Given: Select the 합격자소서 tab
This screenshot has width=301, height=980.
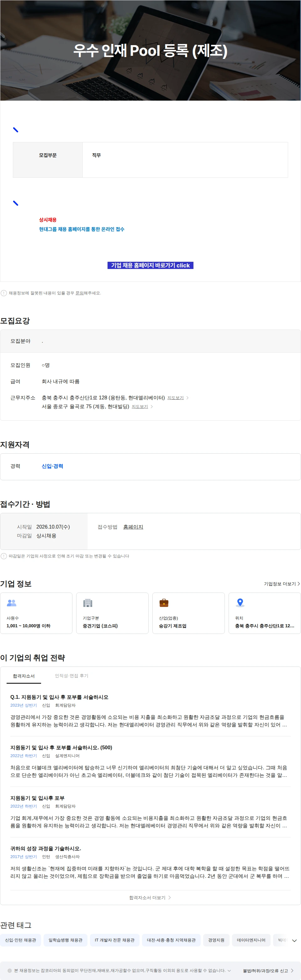Looking at the screenshot, I should point(24,676).
